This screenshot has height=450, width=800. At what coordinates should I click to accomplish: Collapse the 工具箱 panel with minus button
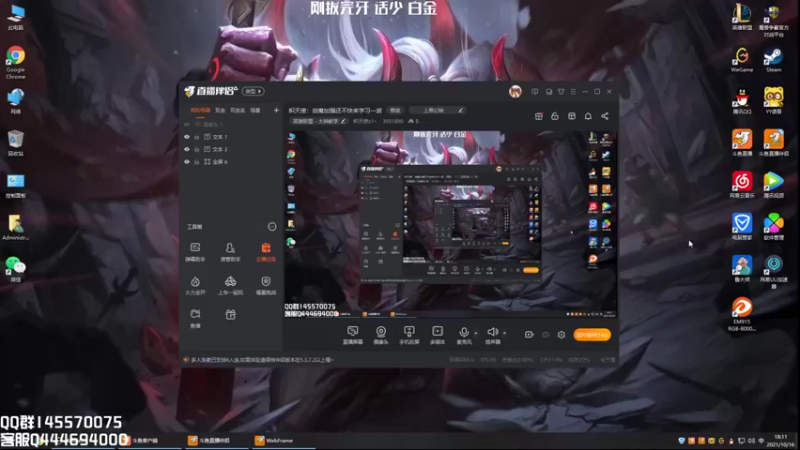point(272,227)
